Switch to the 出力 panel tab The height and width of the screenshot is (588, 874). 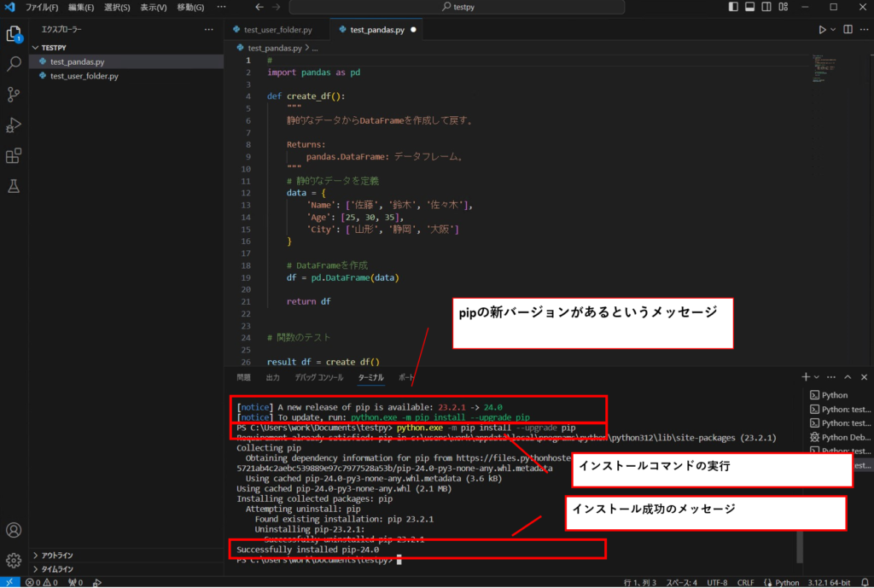click(272, 377)
